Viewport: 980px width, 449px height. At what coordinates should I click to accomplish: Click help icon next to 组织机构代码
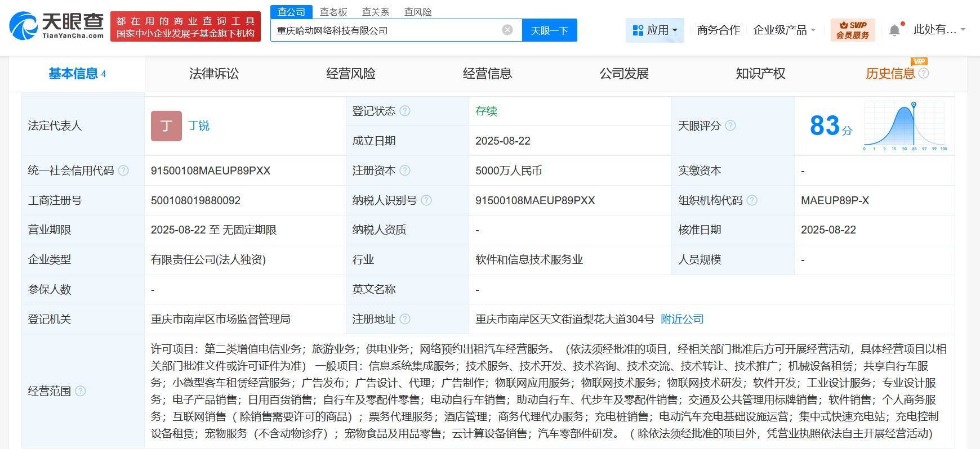click(x=752, y=200)
